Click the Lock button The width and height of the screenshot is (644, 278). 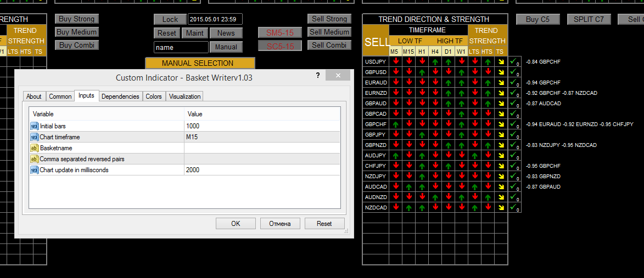(170, 19)
